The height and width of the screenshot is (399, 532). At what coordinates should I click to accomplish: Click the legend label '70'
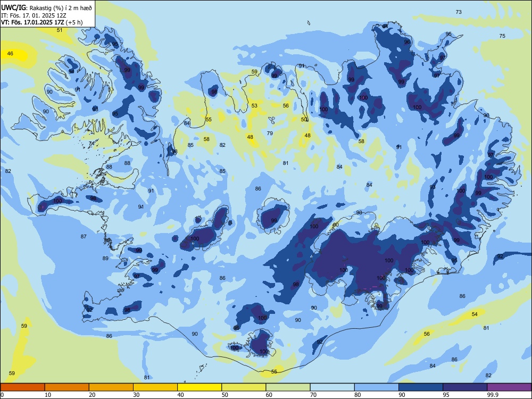coord(313,395)
